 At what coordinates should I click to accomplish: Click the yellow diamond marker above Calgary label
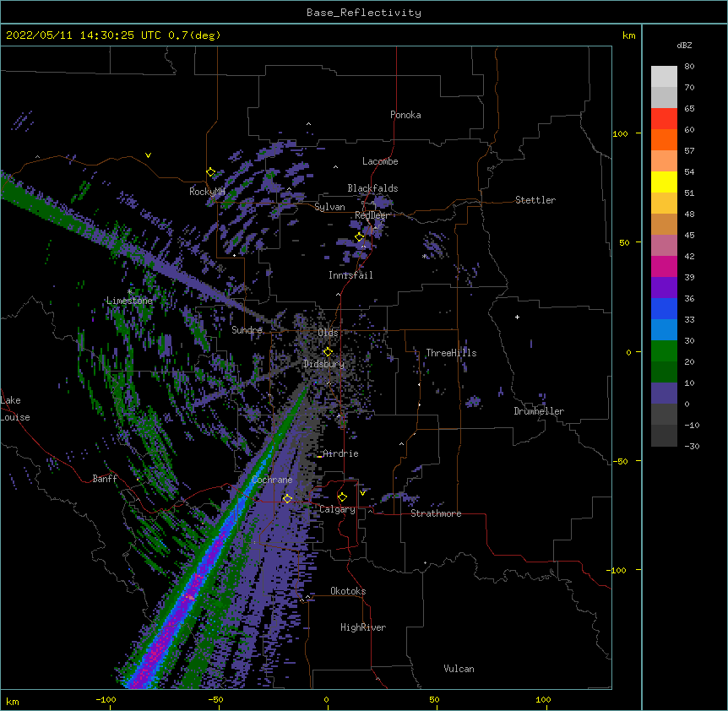pyautogui.click(x=342, y=497)
